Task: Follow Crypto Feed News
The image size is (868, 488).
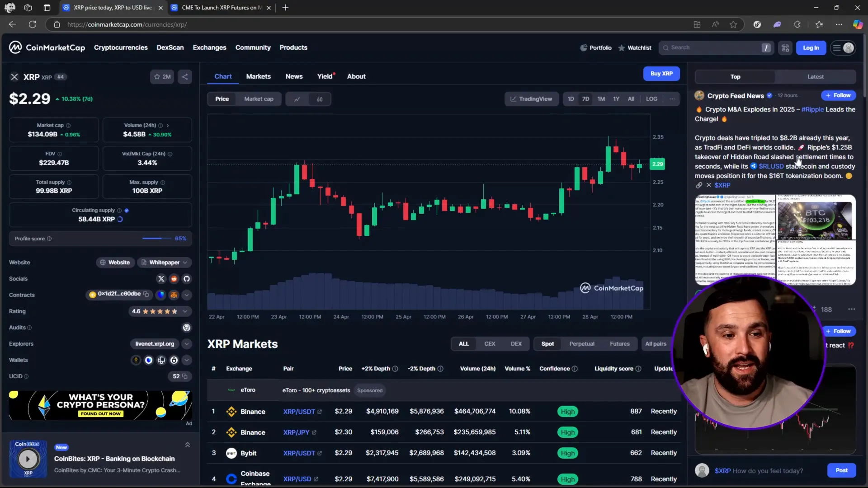Action: (838, 95)
